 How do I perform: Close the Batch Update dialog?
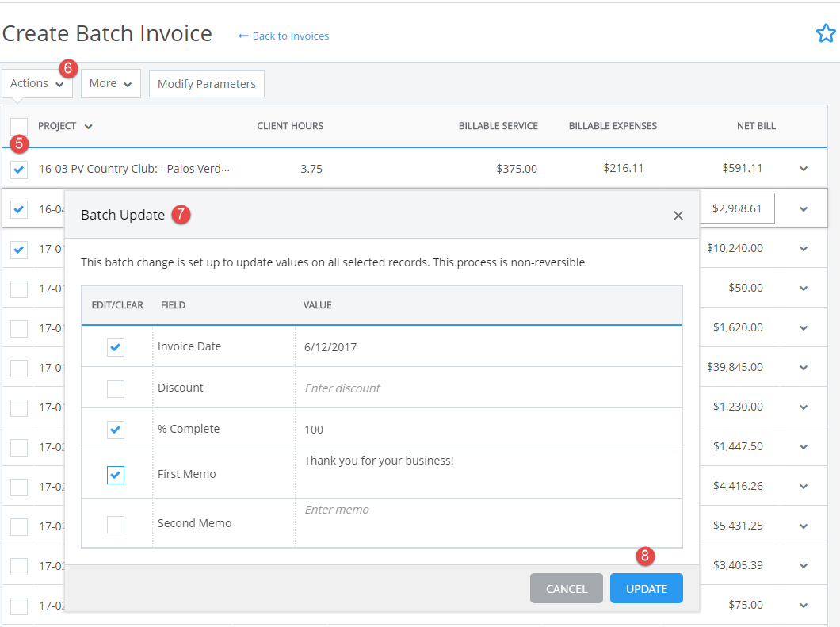(x=678, y=215)
